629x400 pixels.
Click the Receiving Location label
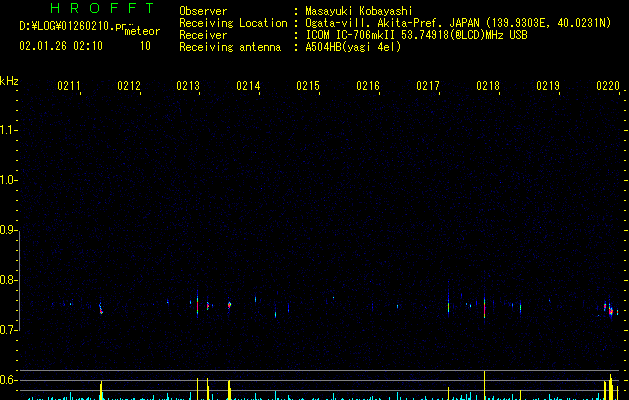pyautogui.click(x=233, y=23)
